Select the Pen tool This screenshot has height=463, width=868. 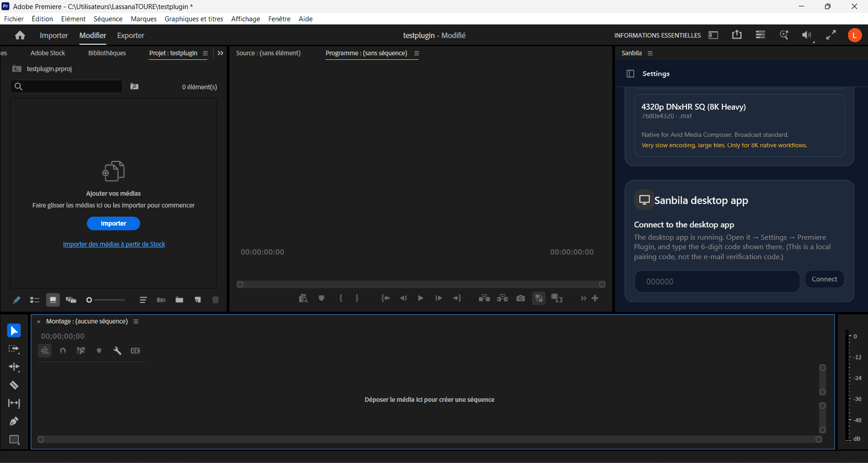[14, 421]
